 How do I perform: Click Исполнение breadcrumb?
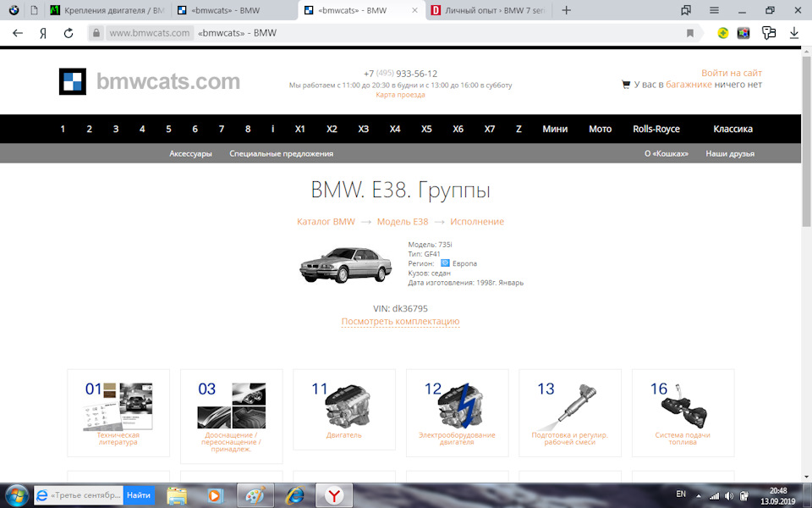pyautogui.click(x=477, y=221)
